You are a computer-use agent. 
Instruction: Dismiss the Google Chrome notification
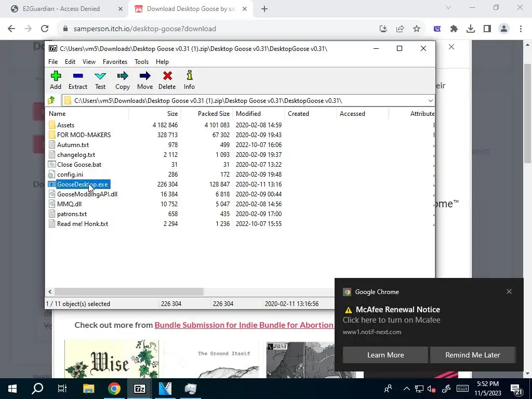(x=509, y=291)
